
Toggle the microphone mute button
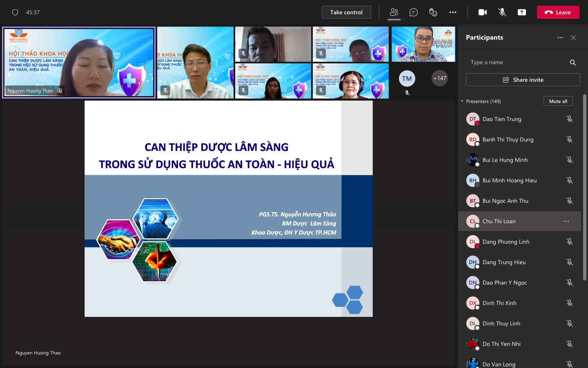502,12
